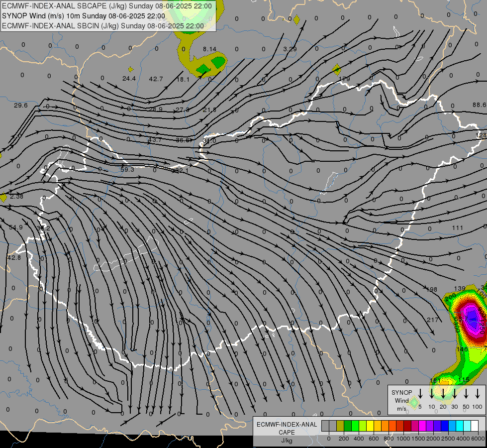Click the ECMWF-INDEX-ANAL legend label

[x=287, y=425]
